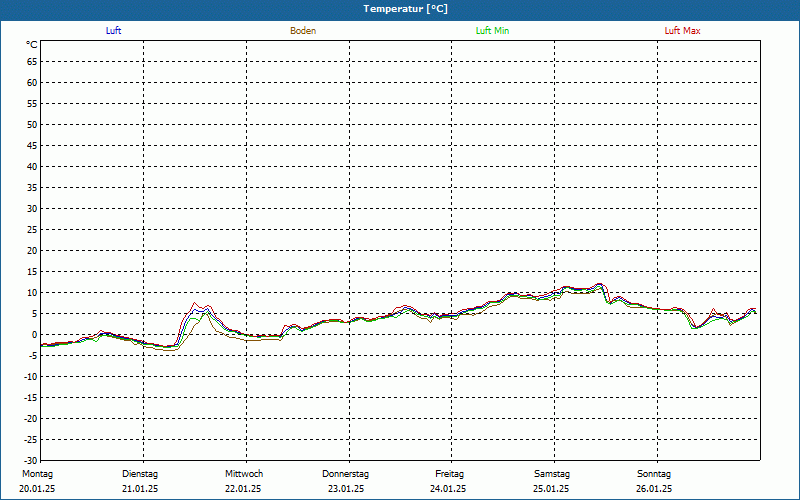This screenshot has height=500, width=800.
Task: Click the 65 value on the temperature axis
Action: (x=32, y=62)
